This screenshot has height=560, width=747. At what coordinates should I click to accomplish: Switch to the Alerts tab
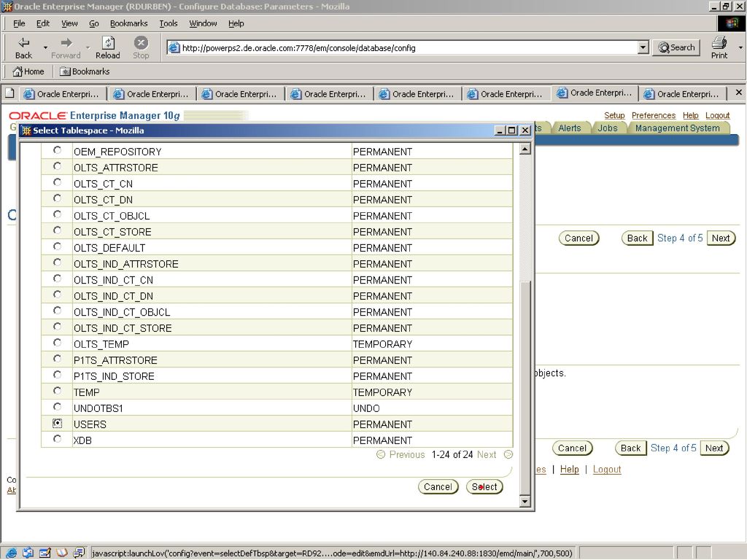[569, 128]
